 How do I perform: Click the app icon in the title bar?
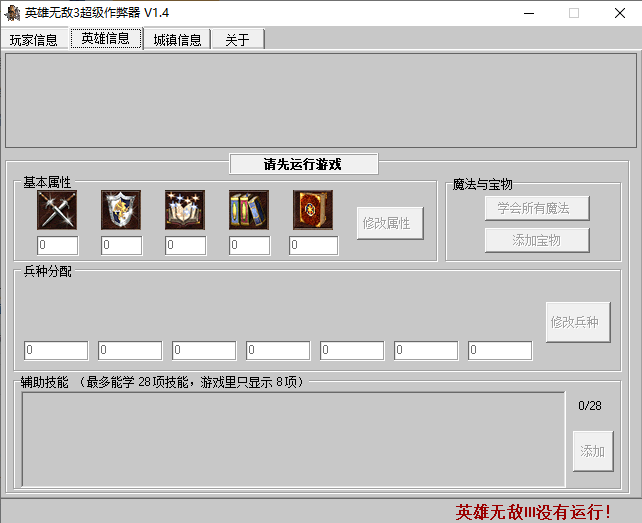point(12,13)
